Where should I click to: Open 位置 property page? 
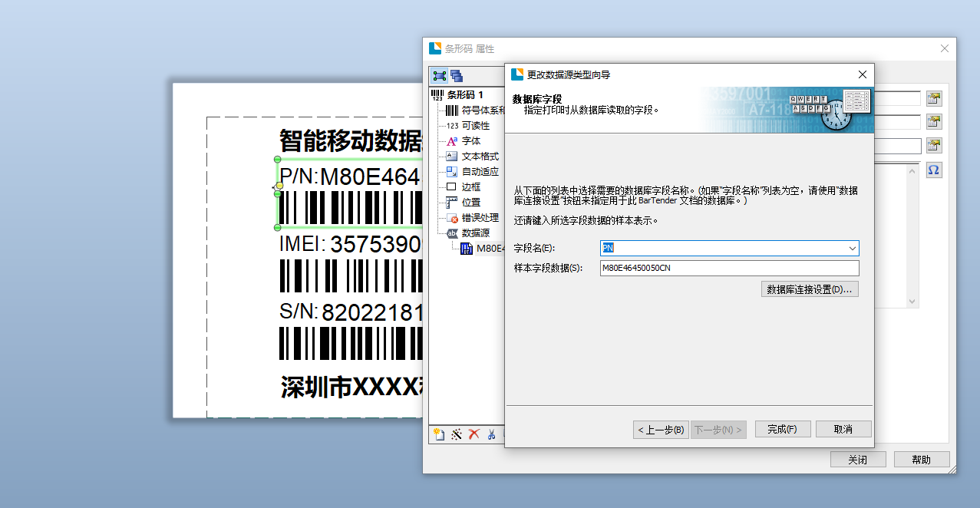click(x=470, y=203)
